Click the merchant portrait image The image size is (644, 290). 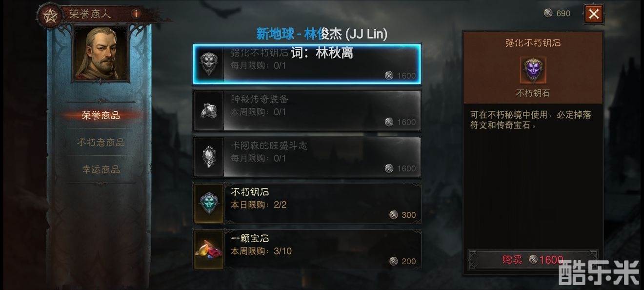click(101, 53)
